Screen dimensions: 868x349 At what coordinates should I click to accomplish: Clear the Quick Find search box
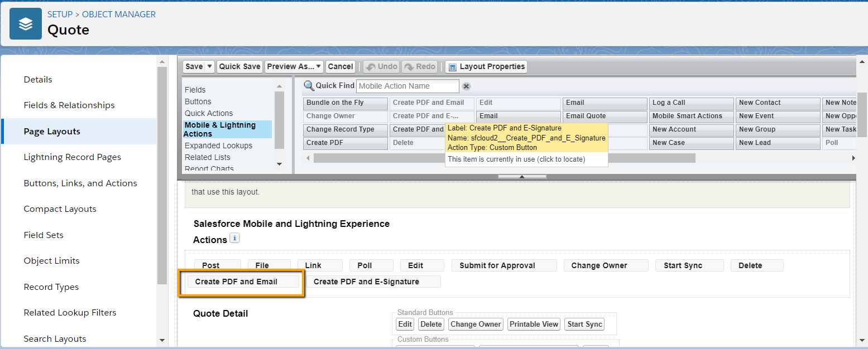pyautogui.click(x=467, y=86)
